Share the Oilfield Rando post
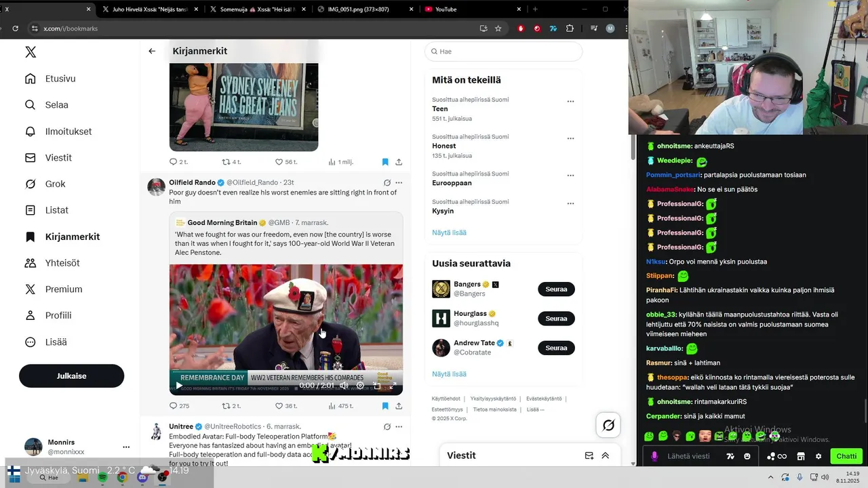868x488 pixels. 399,406
